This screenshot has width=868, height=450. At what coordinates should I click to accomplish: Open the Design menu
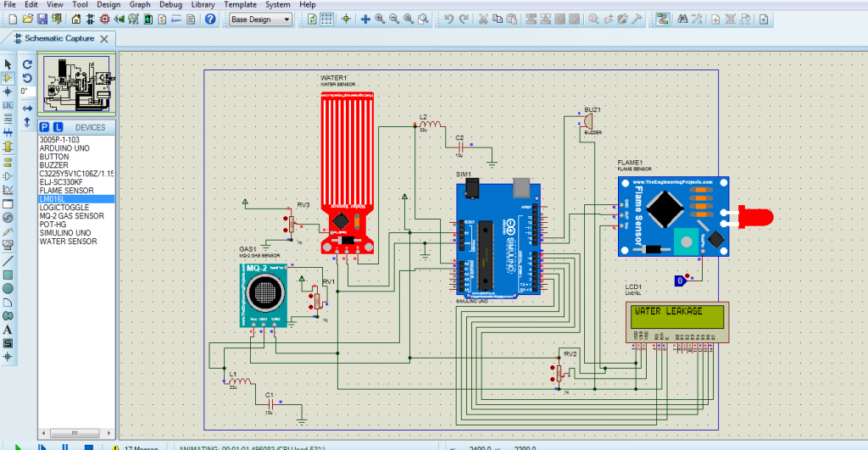click(108, 4)
